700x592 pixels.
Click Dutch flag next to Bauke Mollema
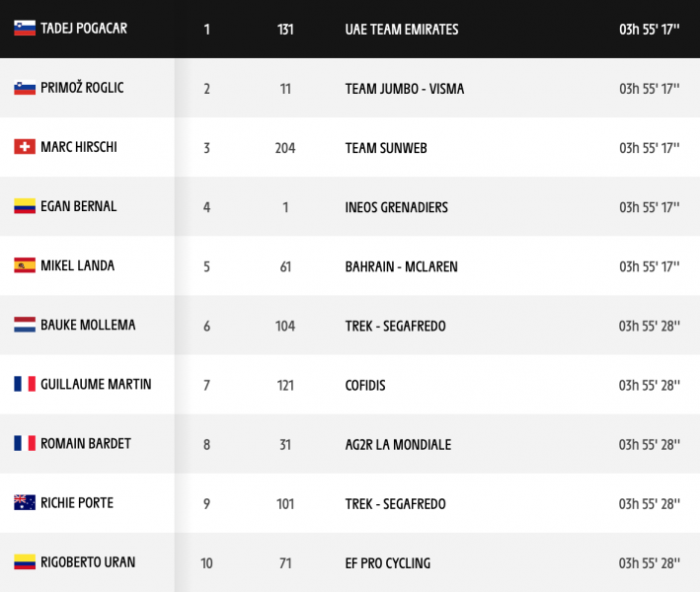pyautogui.click(x=25, y=325)
